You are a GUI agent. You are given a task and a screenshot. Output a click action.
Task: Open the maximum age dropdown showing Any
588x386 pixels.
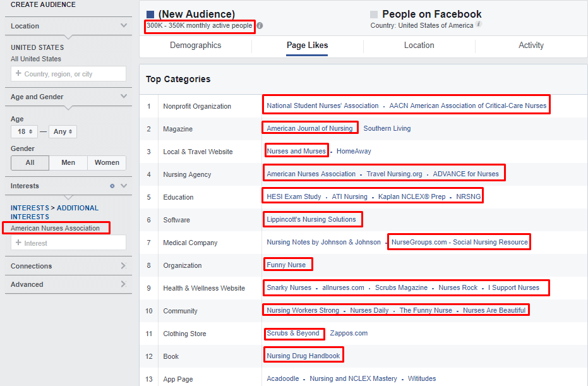click(x=63, y=131)
